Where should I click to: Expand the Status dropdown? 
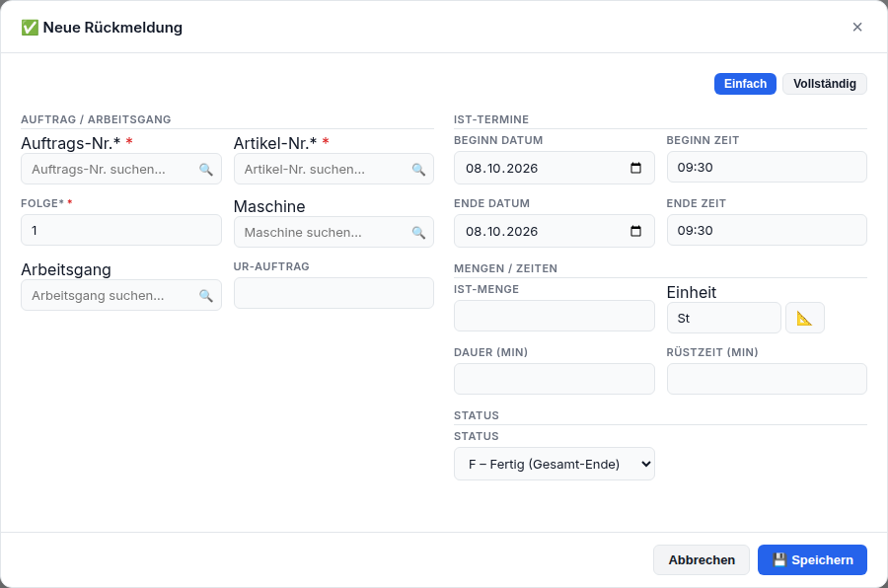(x=555, y=464)
